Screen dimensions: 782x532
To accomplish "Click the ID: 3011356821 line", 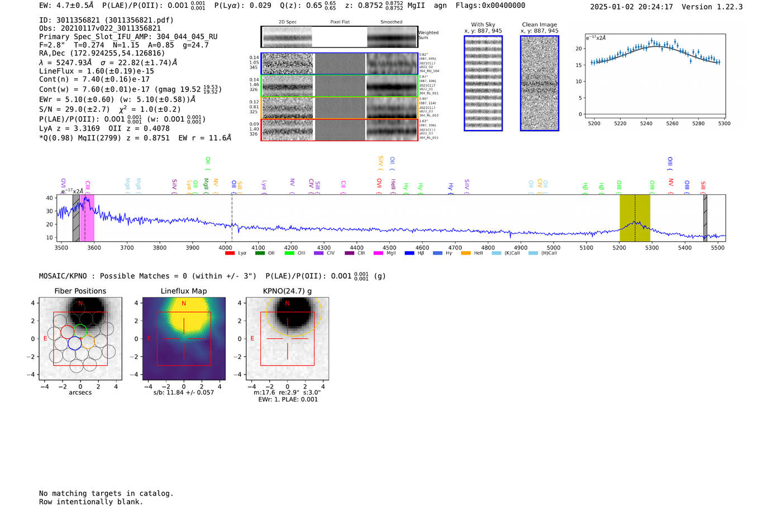I will pos(106,20).
